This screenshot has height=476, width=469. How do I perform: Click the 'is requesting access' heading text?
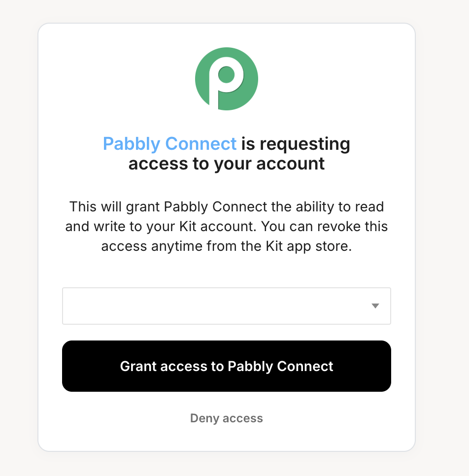[x=296, y=143]
